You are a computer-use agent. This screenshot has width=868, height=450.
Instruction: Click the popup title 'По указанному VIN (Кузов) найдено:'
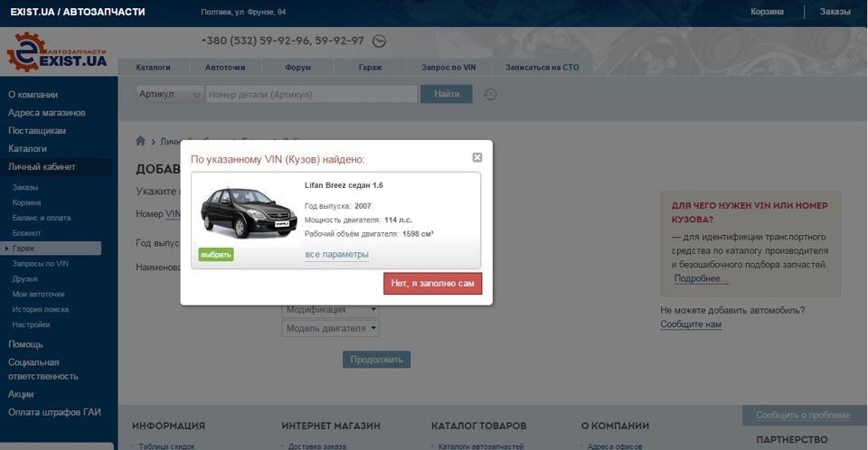click(x=278, y=159)
